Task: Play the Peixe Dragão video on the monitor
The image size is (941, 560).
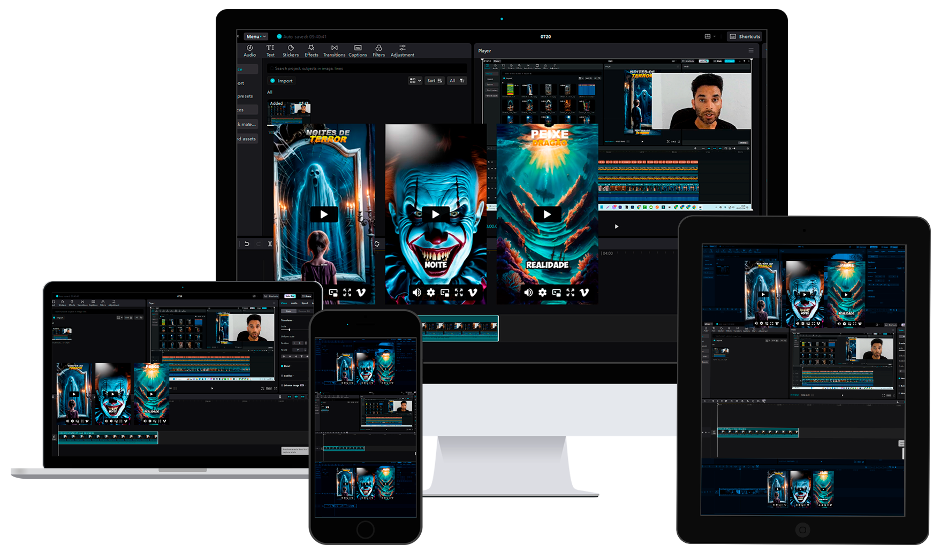Action: point(547,214)
